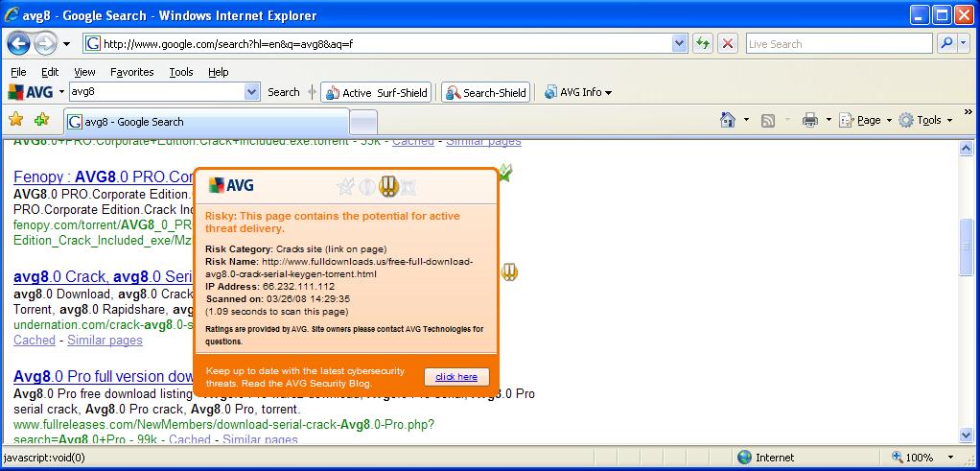Click Cached under undernation result
This screenshot has width=980, height=471.
[x=35, y=341]
